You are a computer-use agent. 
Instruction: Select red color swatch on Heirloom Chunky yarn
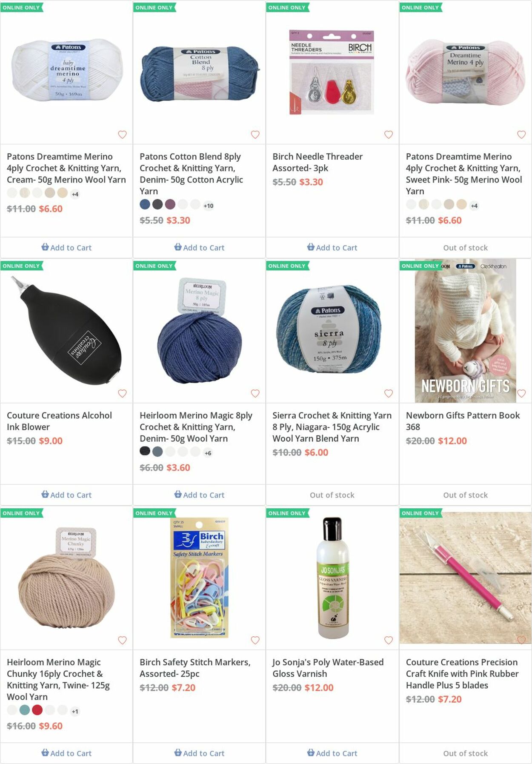pyautogui.click(x=37, y=710)
